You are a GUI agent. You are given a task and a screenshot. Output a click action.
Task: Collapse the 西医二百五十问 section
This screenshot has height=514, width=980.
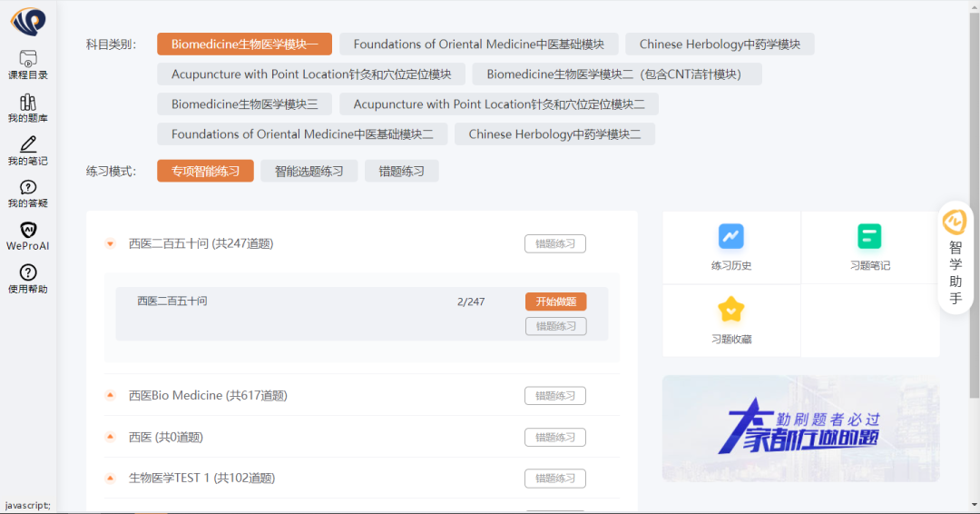pyautogui.click(x=110, y=243)
